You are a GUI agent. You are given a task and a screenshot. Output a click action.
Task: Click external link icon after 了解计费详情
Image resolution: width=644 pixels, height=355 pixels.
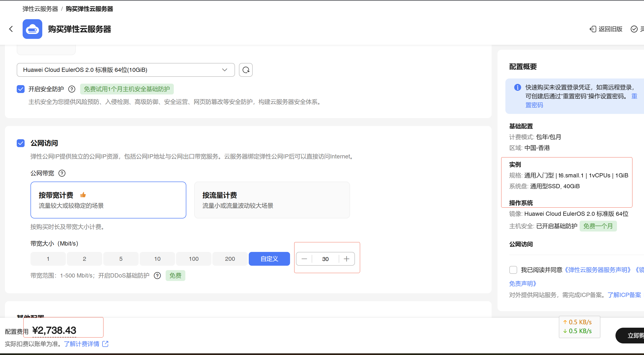pyautogui.click(x=105, y=344)
